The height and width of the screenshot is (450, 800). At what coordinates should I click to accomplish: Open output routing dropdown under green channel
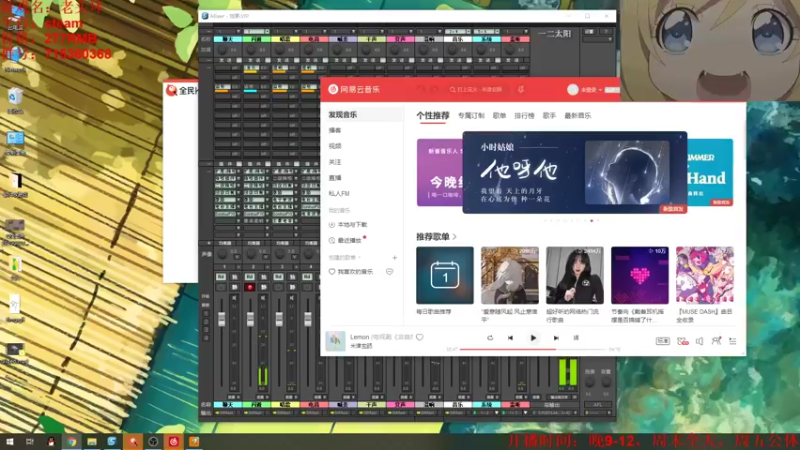pos(256,413)
